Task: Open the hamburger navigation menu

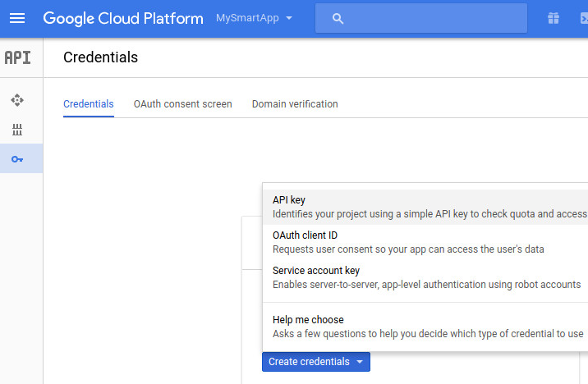Action: coord(17,18)
